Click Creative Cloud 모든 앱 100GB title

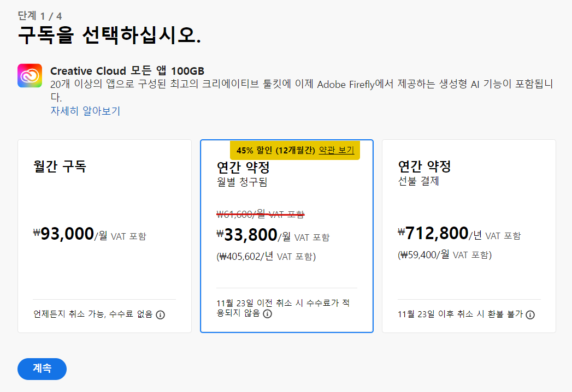[x=127, y=71]
